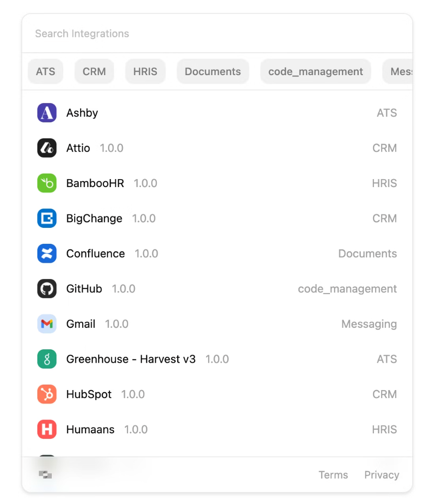Filter integrations by ATS category

tap(45, 71)
